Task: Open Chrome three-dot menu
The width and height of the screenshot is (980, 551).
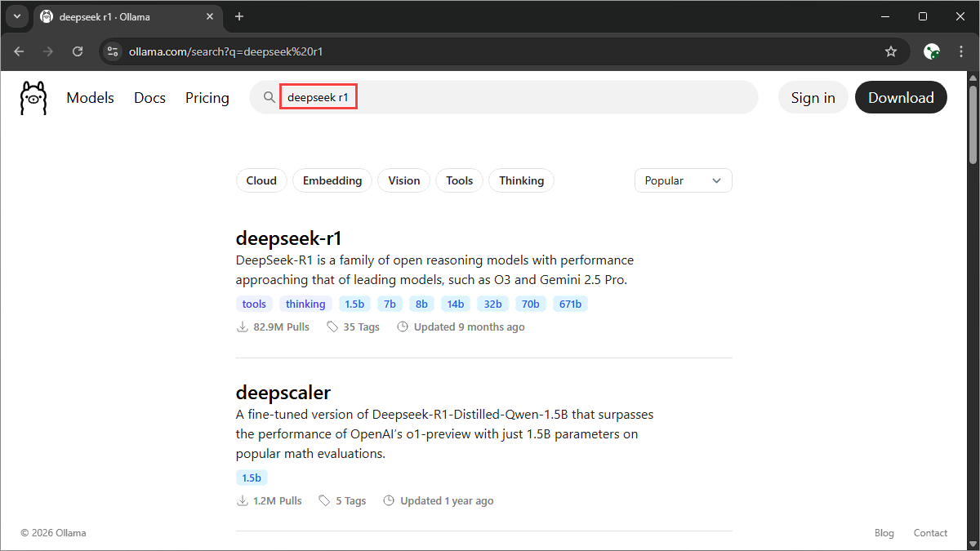Action: 960,51
